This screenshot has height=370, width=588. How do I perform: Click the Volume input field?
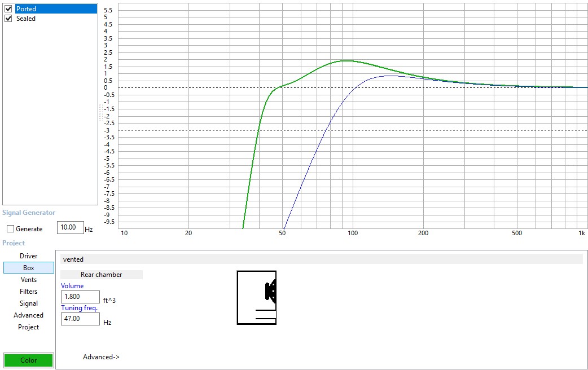[x=80, y=297]
